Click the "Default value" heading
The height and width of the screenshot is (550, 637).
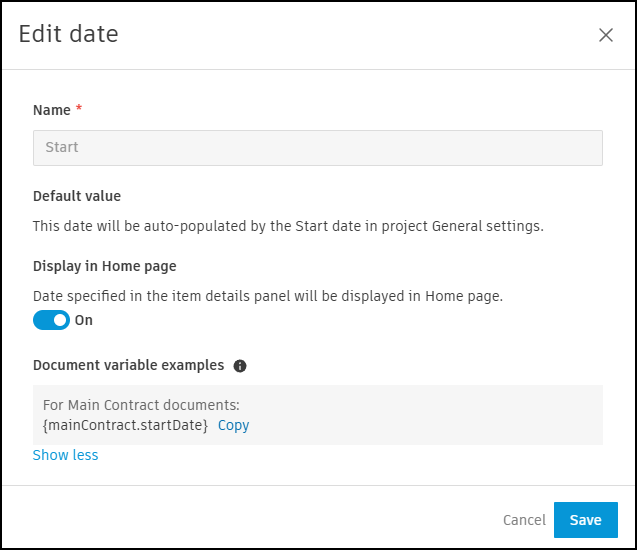pos(77,196)
